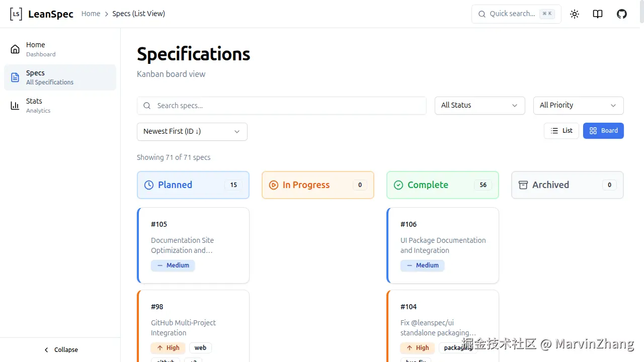This screenshot has width=644, height=362.
Task: Click the LeanSpec logo icon
Action: 16,14
